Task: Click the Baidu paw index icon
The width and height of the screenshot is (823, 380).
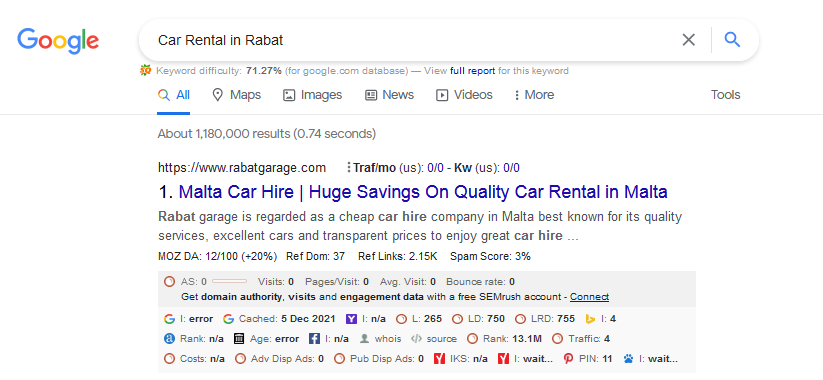Action: 629,359
